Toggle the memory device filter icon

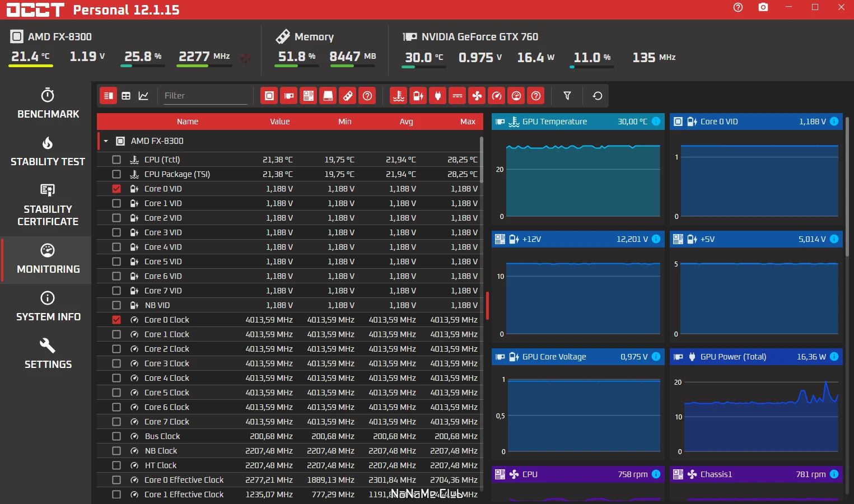348,96
